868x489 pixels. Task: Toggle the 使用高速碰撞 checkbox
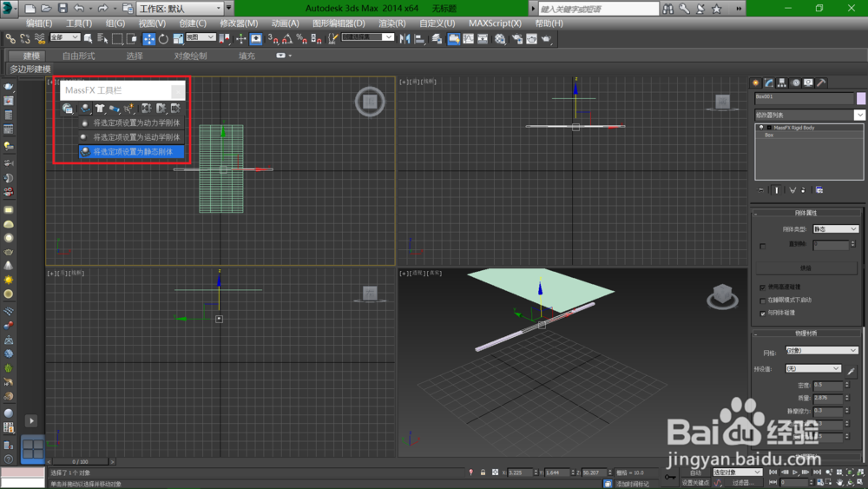click(x=763, y=287)
